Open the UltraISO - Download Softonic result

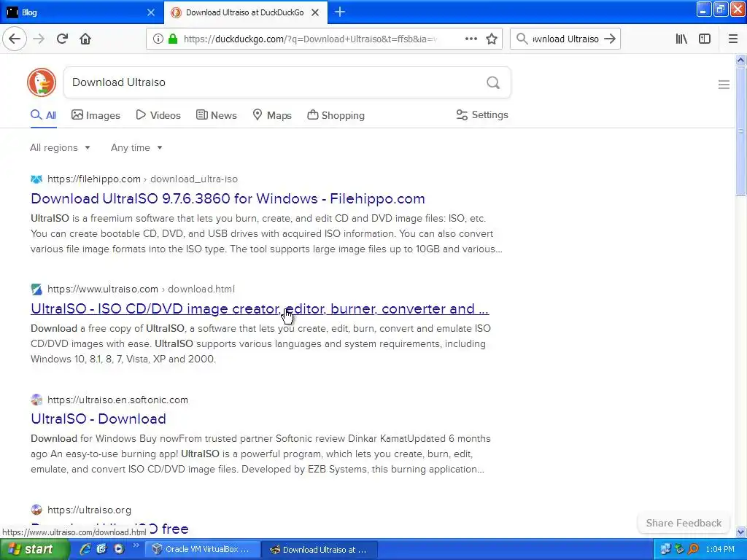click(98, 419)
